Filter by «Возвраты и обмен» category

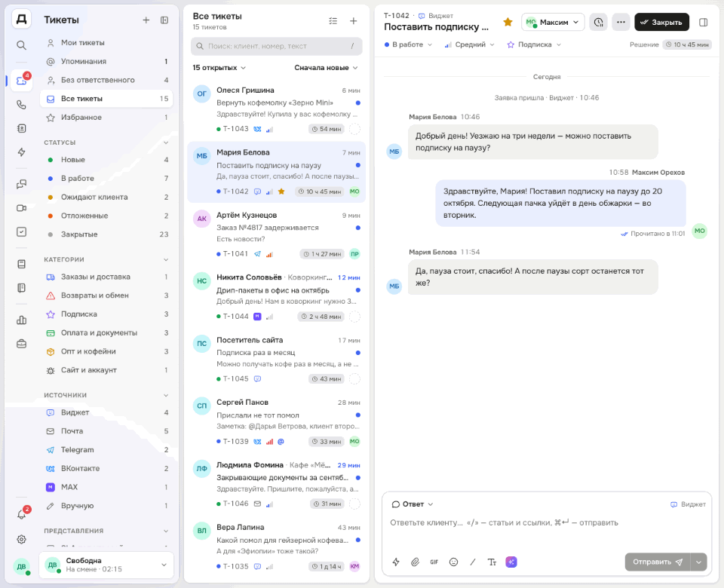point(106,296)
